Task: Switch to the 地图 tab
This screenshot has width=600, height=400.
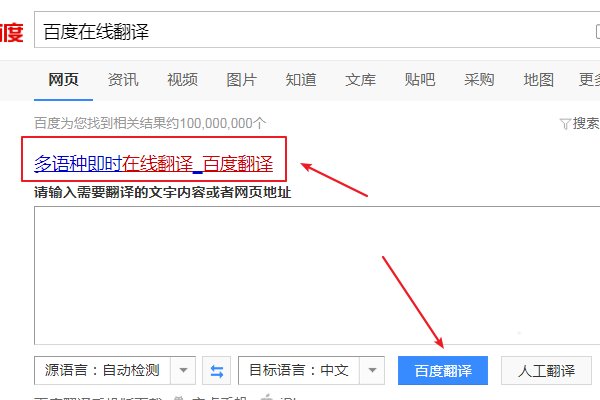Action: [538, 80]
